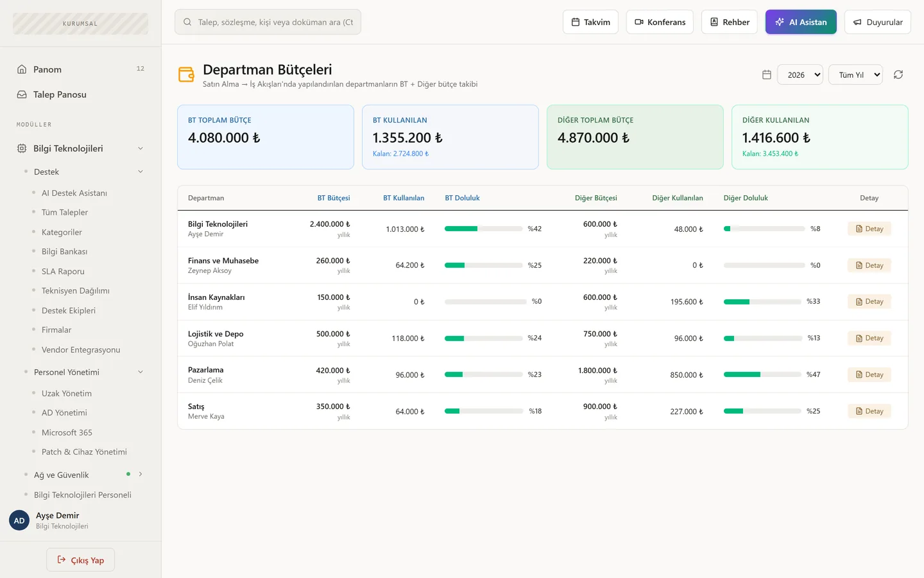Go to Tüm Talepler
The height and width of the screenshot is (578, 924).
(x=65, y=213)
